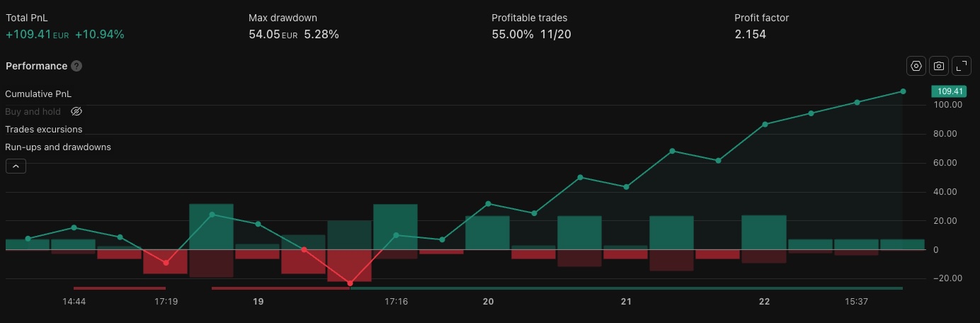
Task: Select the Profitable trades metric
Action: pyautogui.click(x=531, y=26)
